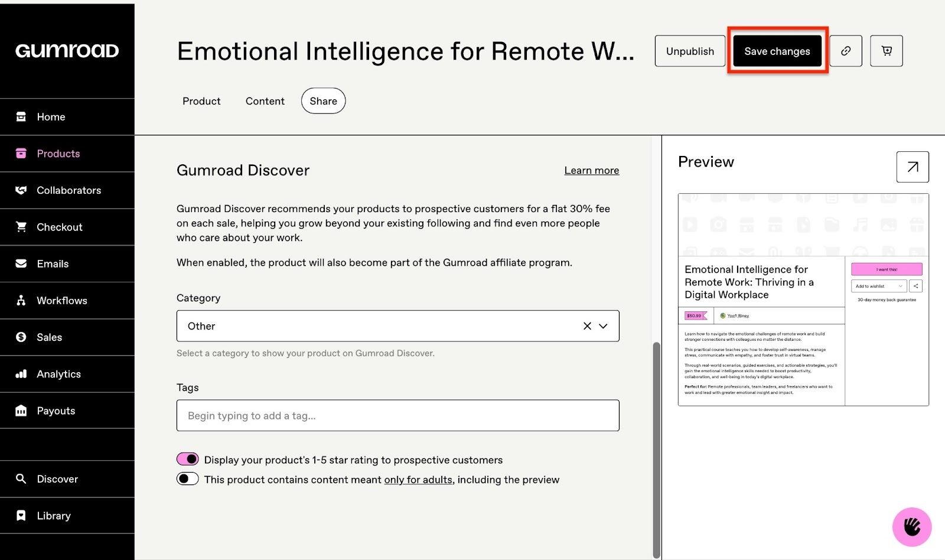Image resolution: width=945 pixels, height=560 pixels.
Task: Select the Share tab
Action: tap(324, 101)
